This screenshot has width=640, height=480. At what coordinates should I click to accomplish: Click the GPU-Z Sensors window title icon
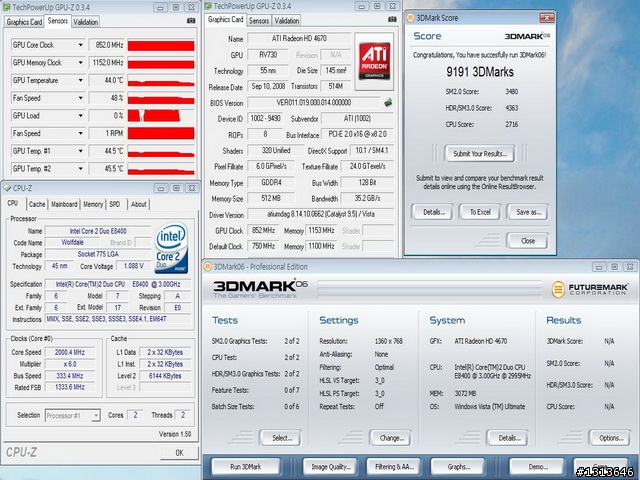point(7,7)
